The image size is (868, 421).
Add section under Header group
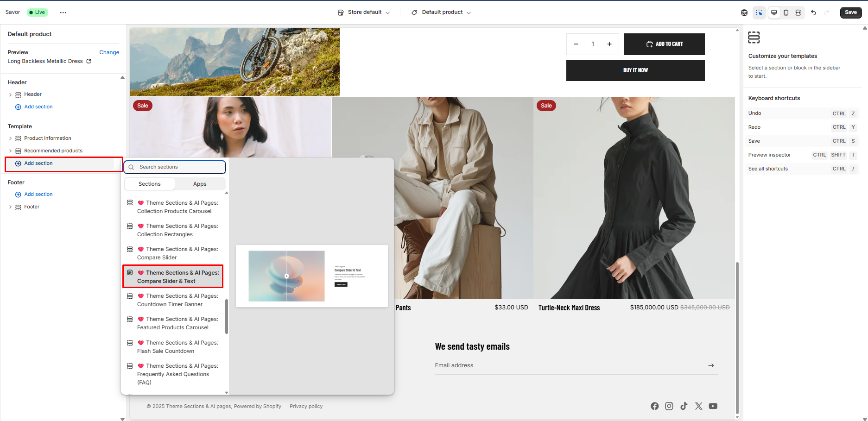pyautogui.click(x=34, y=107)
